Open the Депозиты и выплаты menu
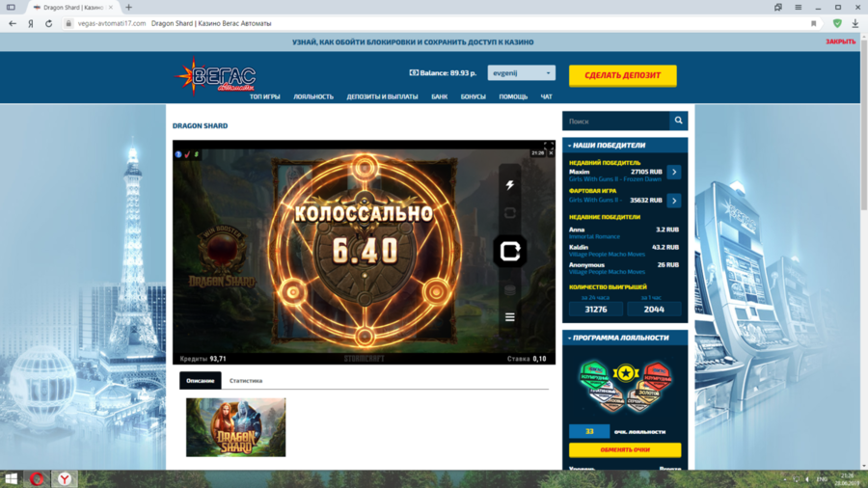868x488 pixels. (382, 96)
